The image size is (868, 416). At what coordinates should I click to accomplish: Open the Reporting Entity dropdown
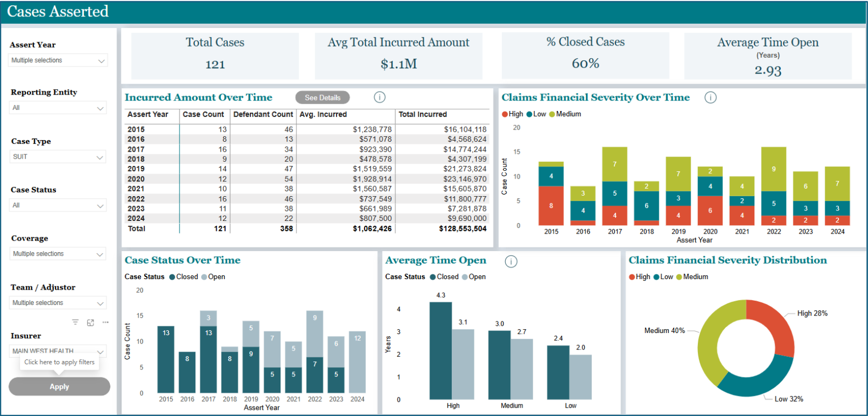point(58,108)
